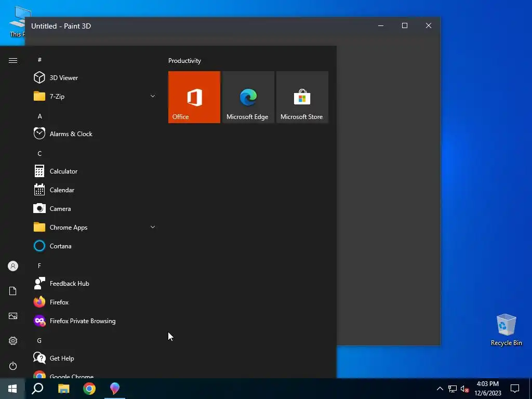Open the Microsoft Edge tile
The height and width of the screenshot is (399, 532).
248,97
